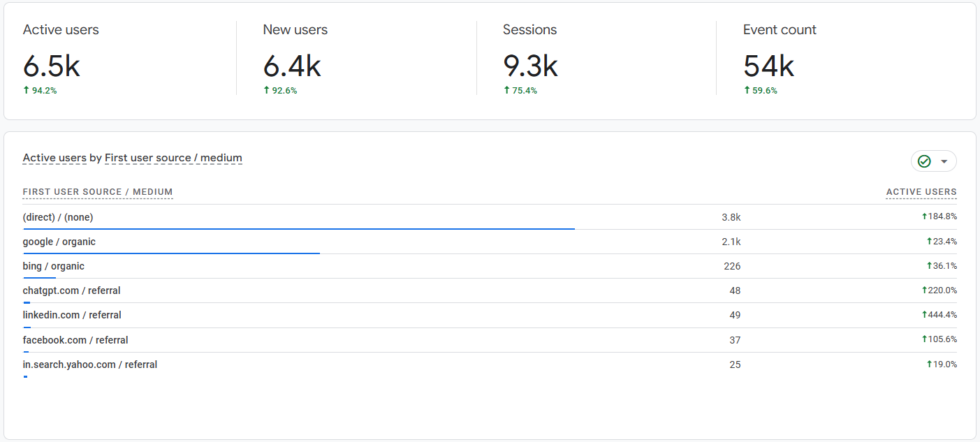Click the blue bar under (direct) / (none)
980x442 pixels.
click(x=298, y=228)
